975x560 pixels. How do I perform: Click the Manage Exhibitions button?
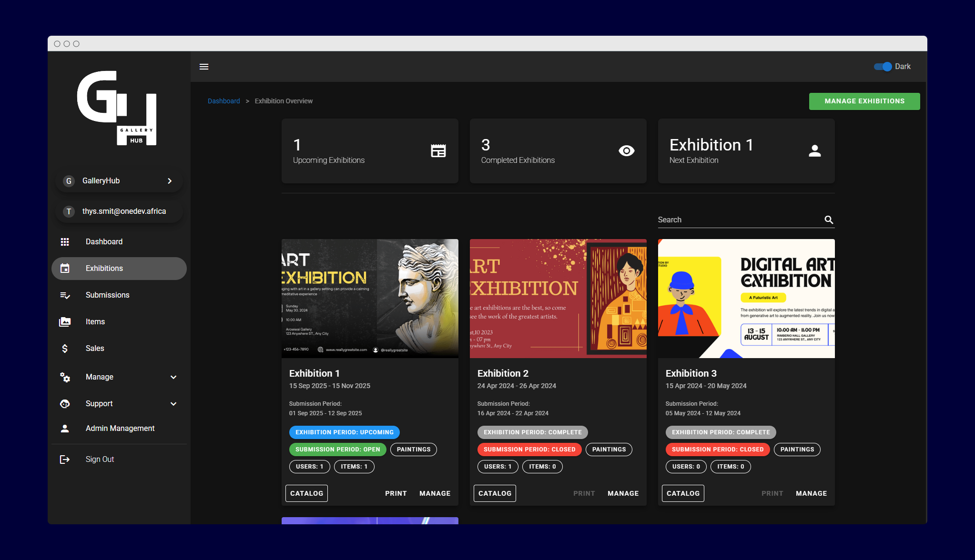[864, 101]
